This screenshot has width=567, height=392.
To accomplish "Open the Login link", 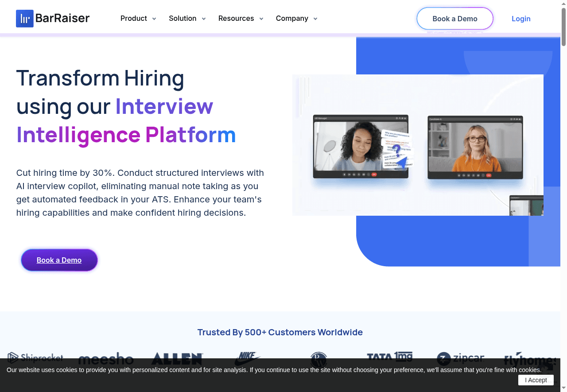I will pos(521,19).
